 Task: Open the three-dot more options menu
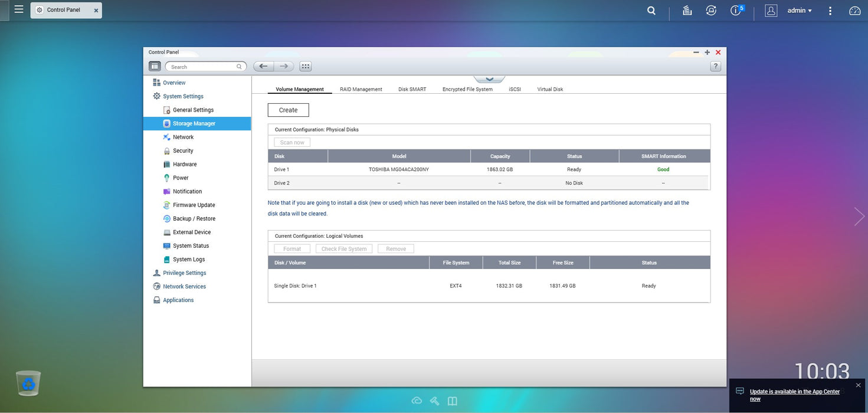click(830, 11)
